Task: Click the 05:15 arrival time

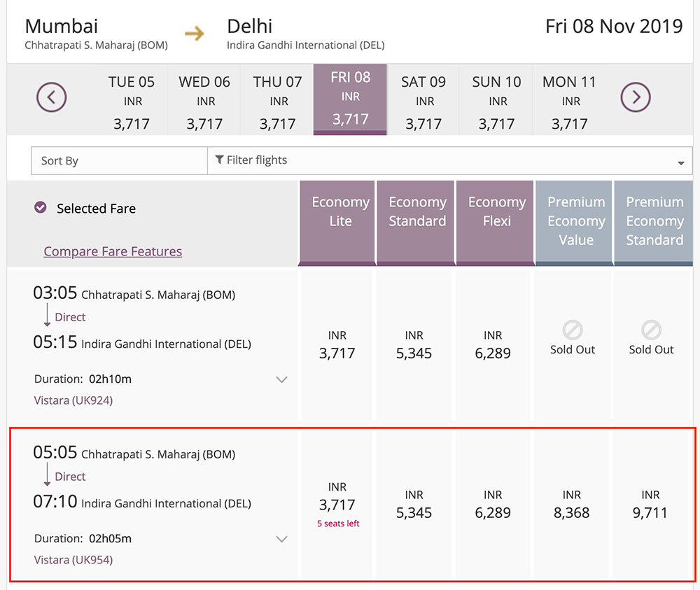Action: pyautogui.click(x=55, y=342)
